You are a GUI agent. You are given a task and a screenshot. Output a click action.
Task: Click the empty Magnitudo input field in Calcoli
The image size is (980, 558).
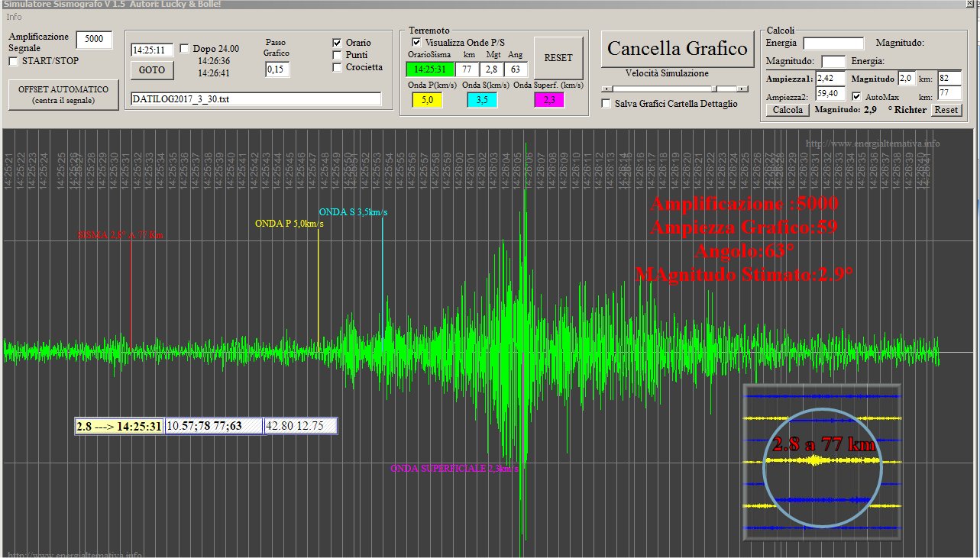(833, 62)
